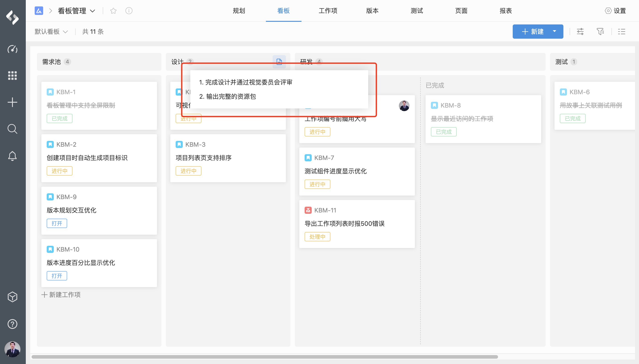The width and height of the screenshot is (639, 364).
Task: Expand the 默认看板 board dropdown
Action: [51, 32]
